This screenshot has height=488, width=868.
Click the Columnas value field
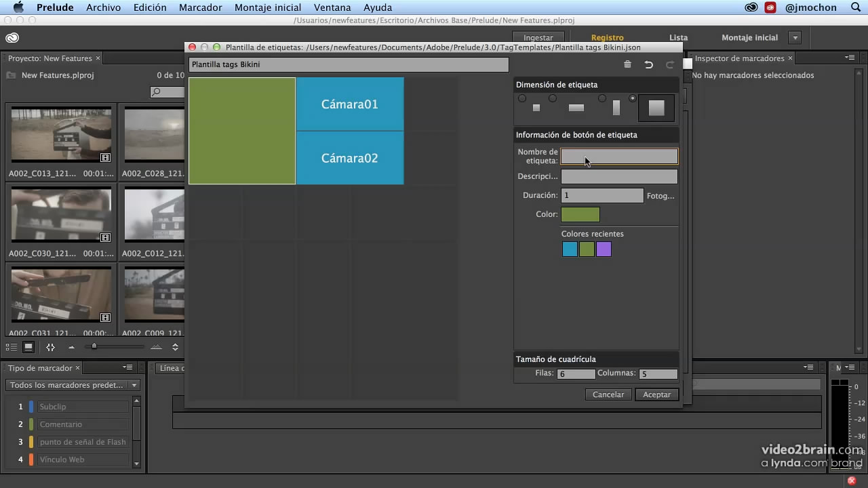tap(658, 374)
